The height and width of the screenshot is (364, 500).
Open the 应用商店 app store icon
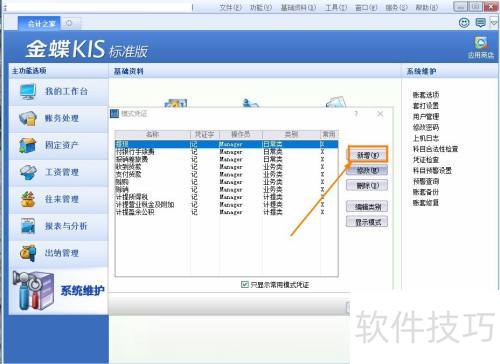point(481,48)
